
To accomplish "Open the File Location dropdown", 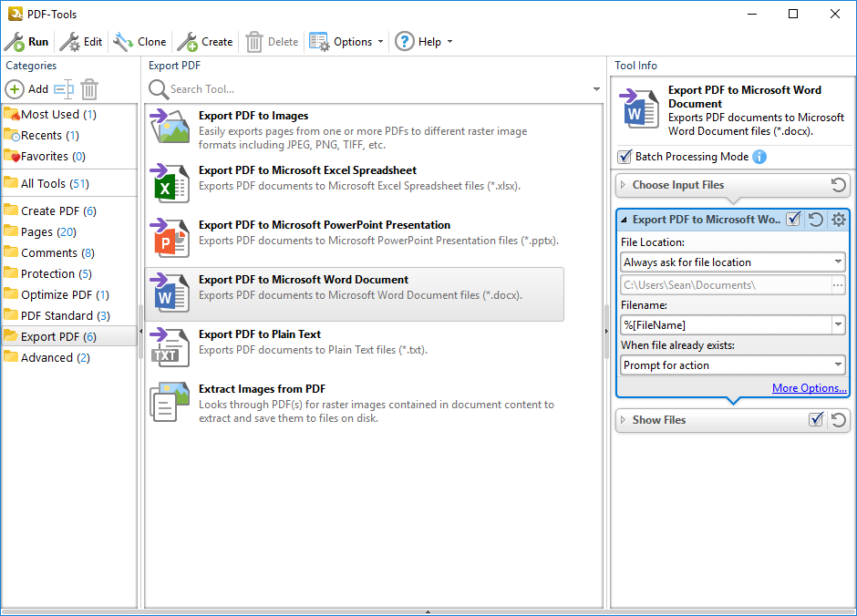I will 733,262.
